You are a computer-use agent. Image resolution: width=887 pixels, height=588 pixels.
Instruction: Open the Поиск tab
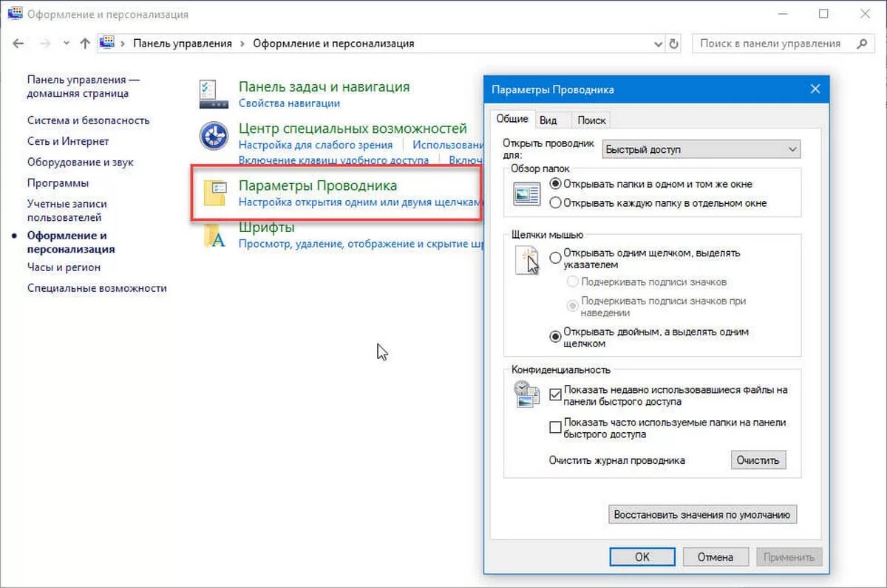pyautogui.click(x=591, y=120)
